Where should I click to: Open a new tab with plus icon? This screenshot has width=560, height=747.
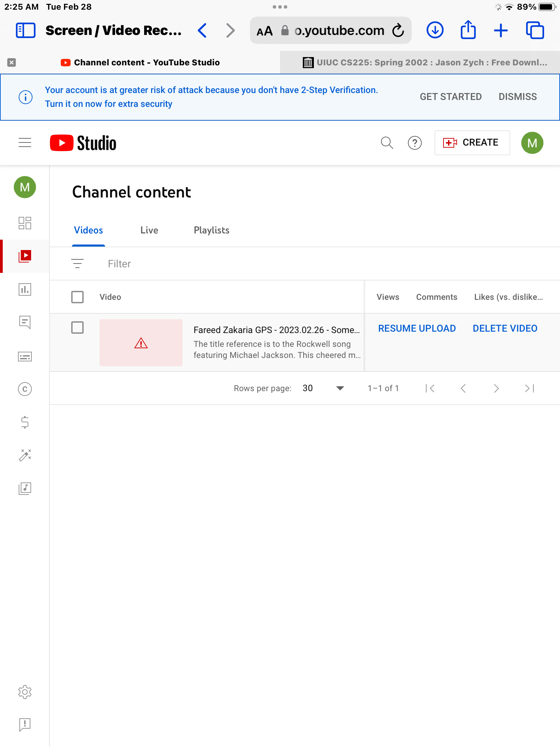point(501,30)
